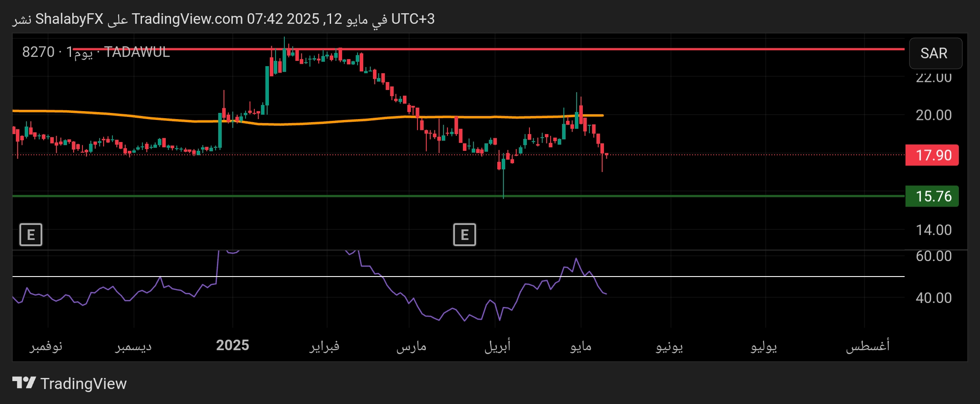This screenshot has height=404, width=980.
Task: Click the أبريل month label
Action: [x=497, y=346]
